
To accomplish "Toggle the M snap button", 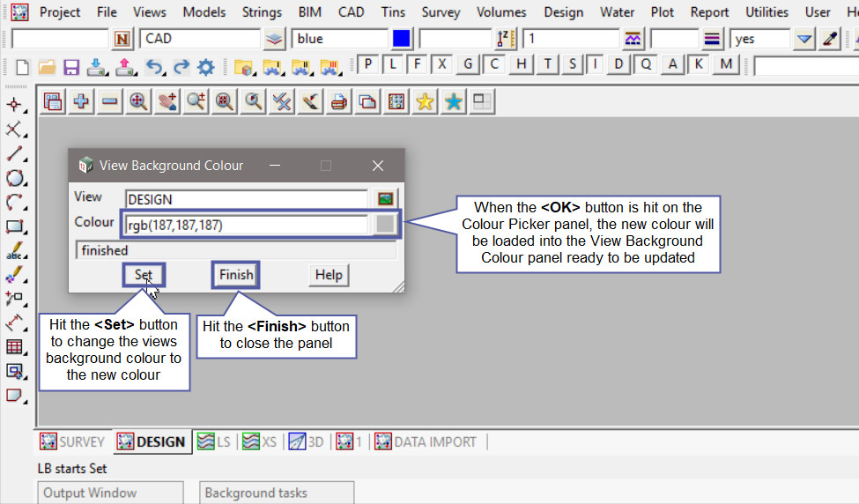I will tap(725, 64).
